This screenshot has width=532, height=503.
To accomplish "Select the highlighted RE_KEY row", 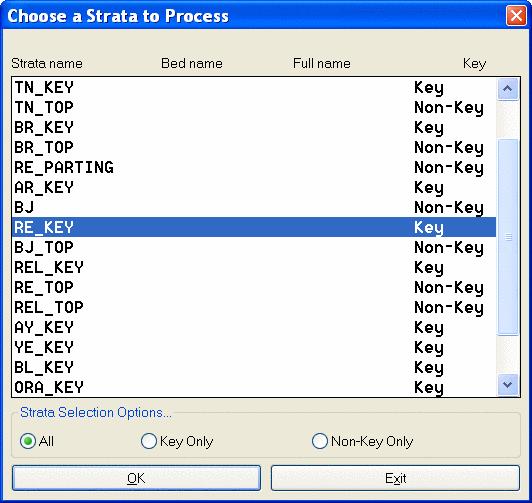I will 254,227.
